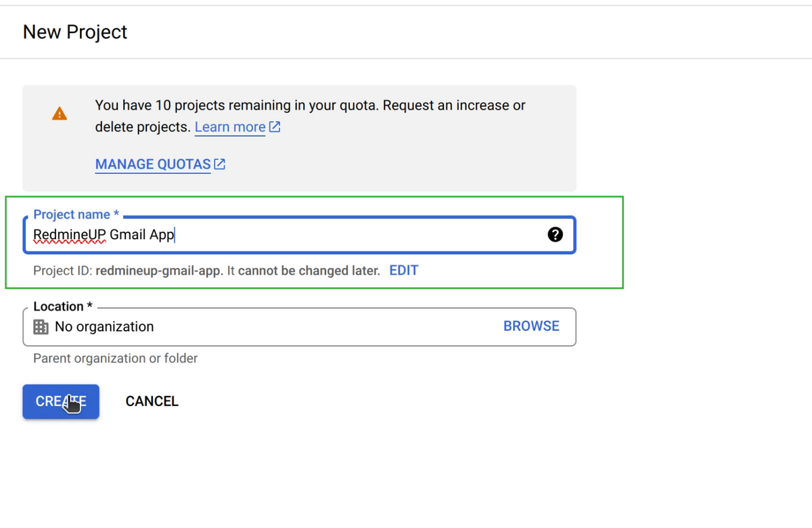The height and width of the screenshot is (528, 812).
Task: Click the organization building icon in Location field
Action: tap(41, 326)
